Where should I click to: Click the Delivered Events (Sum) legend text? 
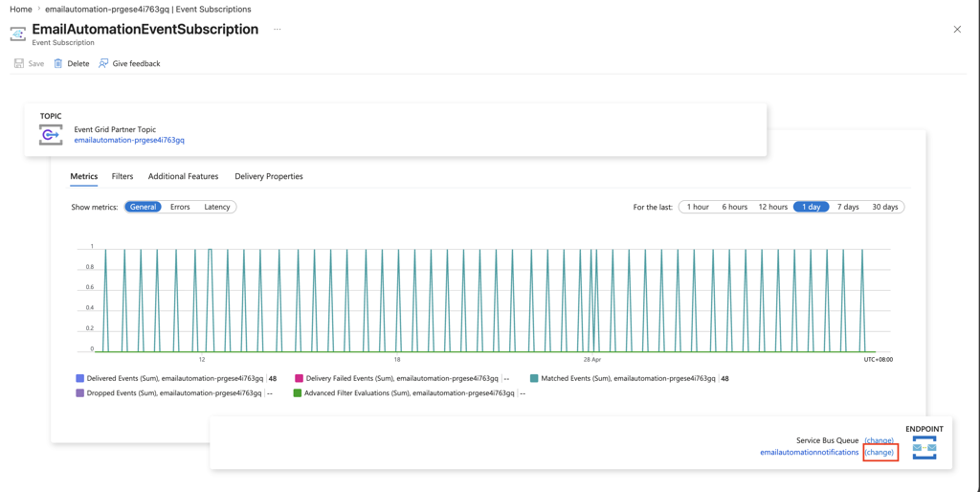pos(175,378)
